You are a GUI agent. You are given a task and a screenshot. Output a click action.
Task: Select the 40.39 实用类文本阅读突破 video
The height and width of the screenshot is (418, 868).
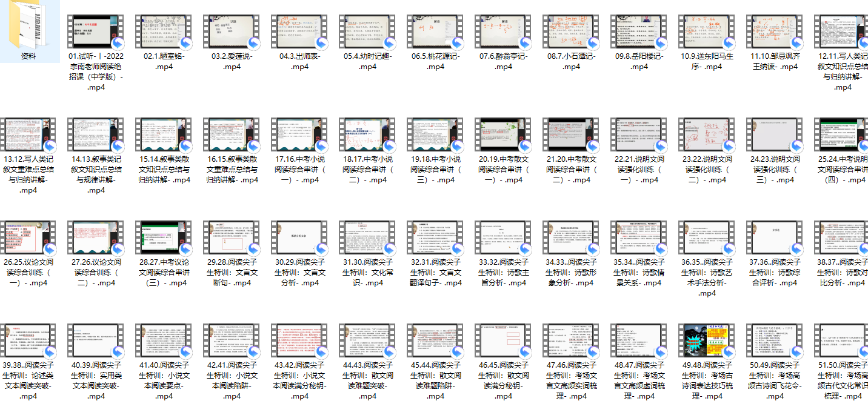pos(96,340)
